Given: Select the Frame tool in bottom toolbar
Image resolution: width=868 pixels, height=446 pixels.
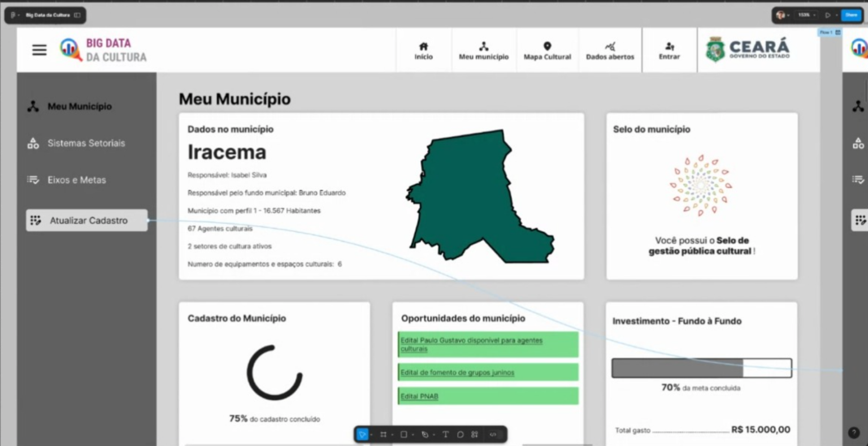Looking at the screenshot, I should (x=383, y=434).
